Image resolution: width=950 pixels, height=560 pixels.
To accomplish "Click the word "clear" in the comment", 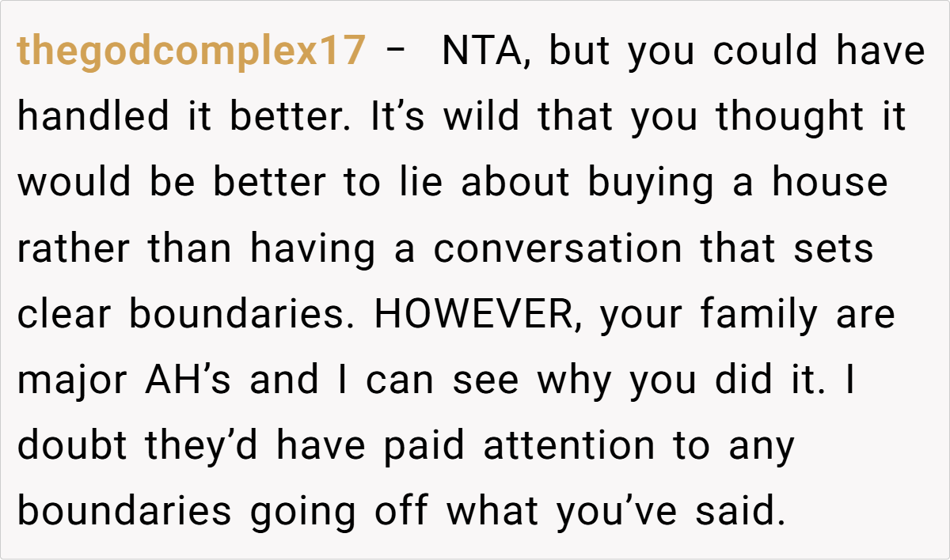I will [x=65, y=315].
